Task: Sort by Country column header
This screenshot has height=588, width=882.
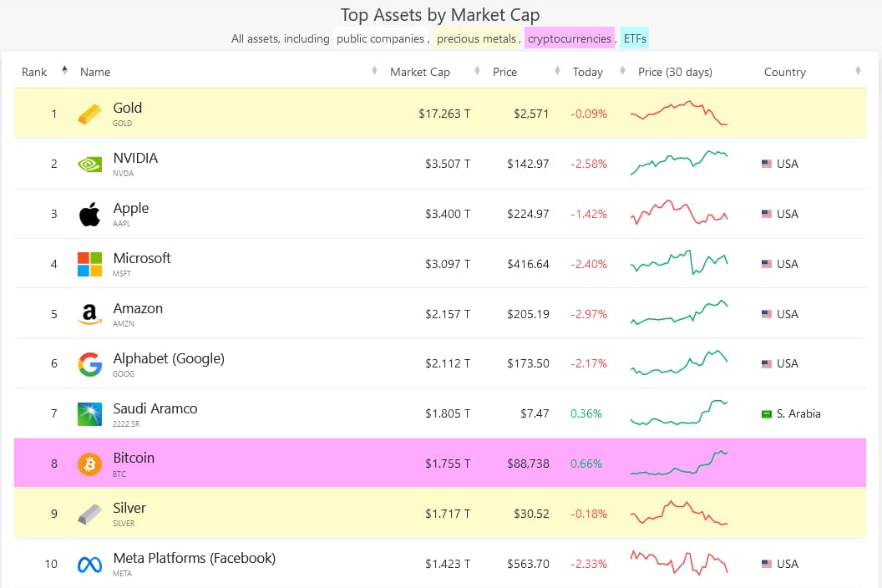Action: pos(784,72)
